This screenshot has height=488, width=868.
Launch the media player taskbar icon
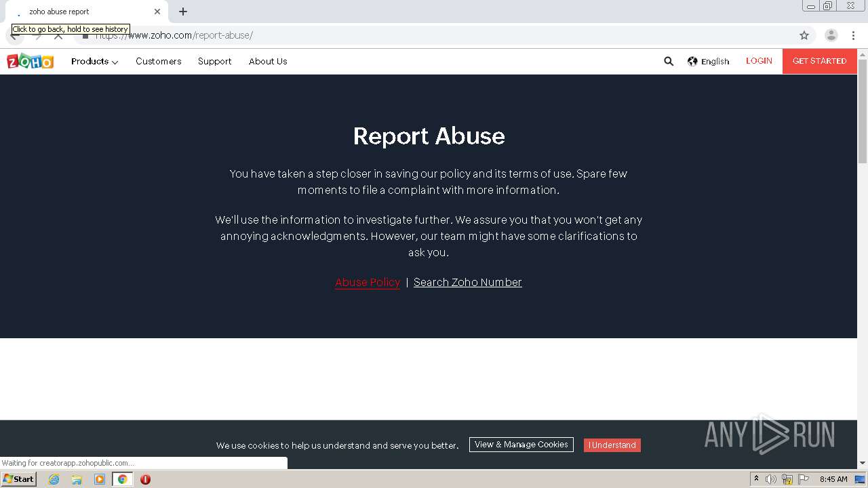(x=100, y=479)
